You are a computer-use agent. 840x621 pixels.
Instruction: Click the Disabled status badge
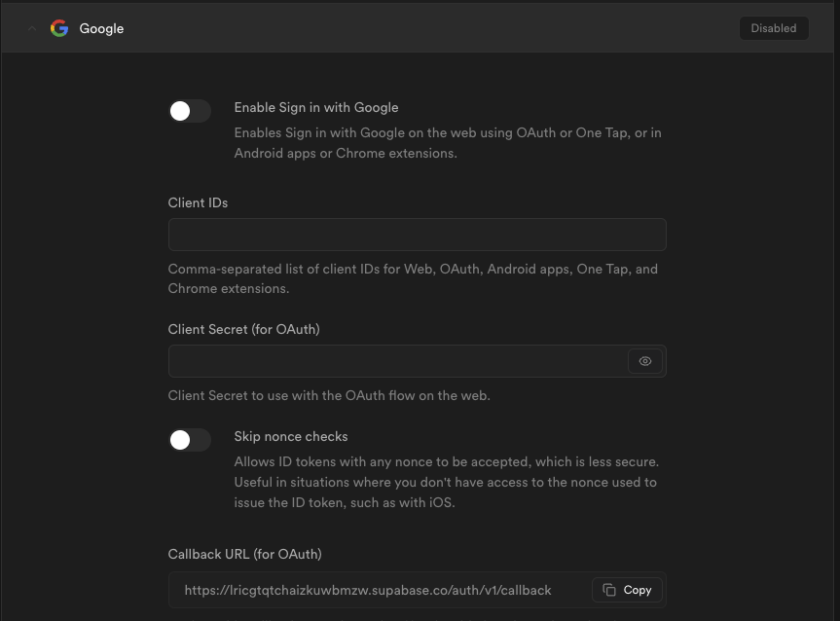(x=773, y=28)
